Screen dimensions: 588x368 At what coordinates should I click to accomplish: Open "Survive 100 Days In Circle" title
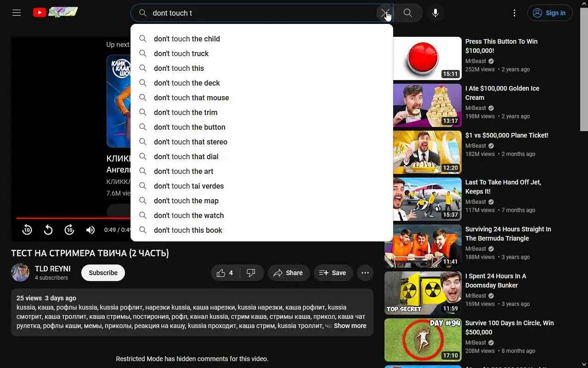[509, 328]
